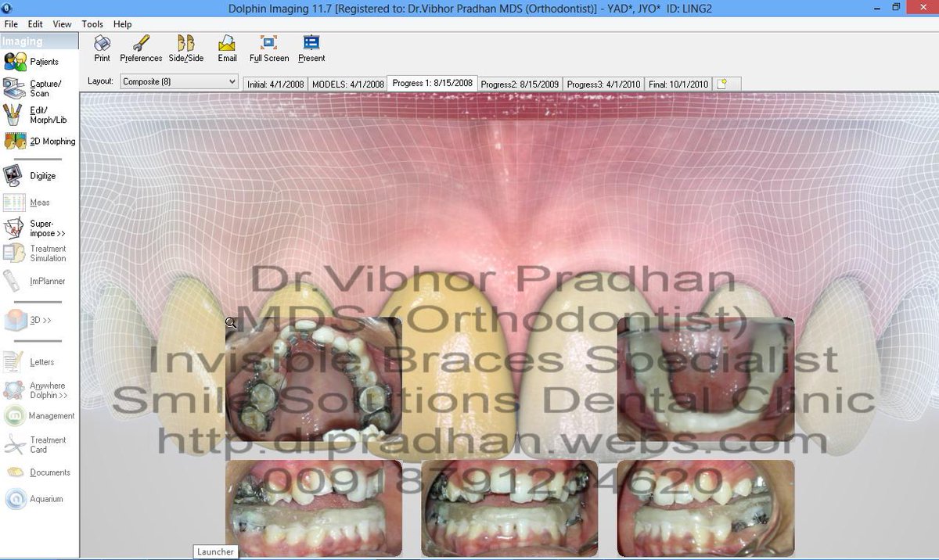Open Anywhere Dolphin module
The height and width of the screenshot is (560, 939).
tap(35, 390)
